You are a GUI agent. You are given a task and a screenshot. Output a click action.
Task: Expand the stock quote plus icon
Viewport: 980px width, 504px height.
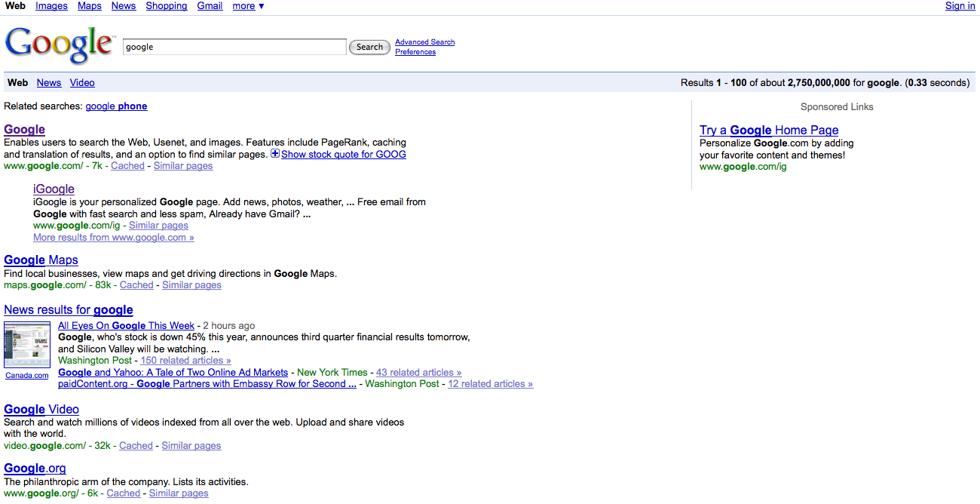[275, 154]
